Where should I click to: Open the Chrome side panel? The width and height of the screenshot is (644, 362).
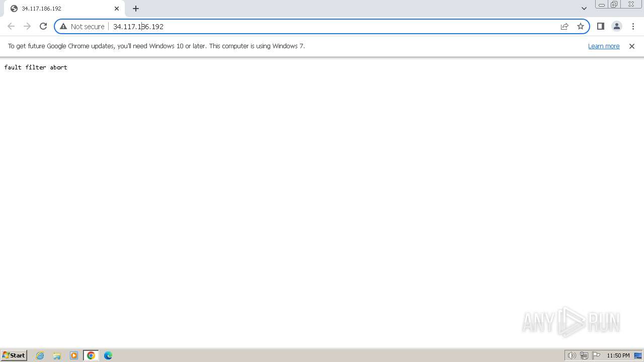click(600, 26)
